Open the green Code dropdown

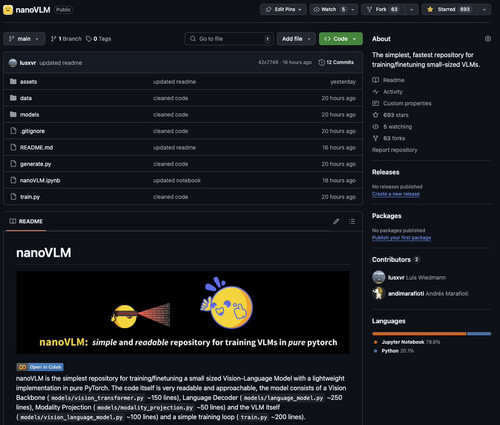(x=341, y=39)
